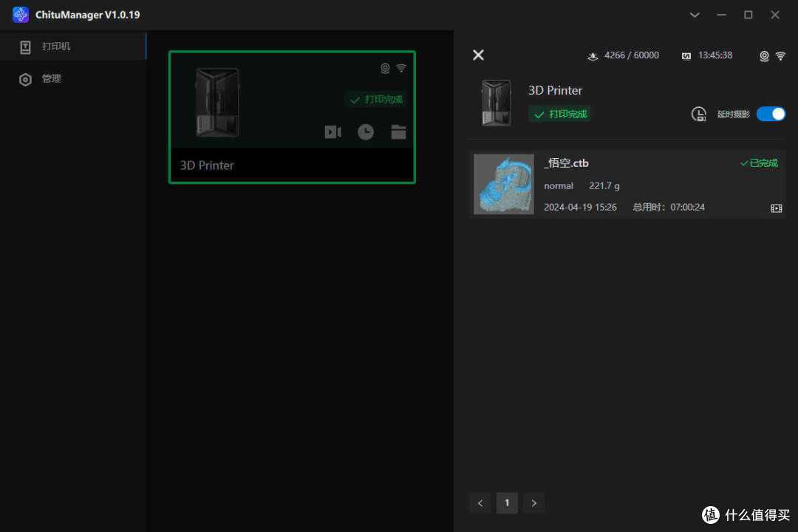
Task: Click the 2024-04-19 15:26 date entry
Action: [580, 207]
